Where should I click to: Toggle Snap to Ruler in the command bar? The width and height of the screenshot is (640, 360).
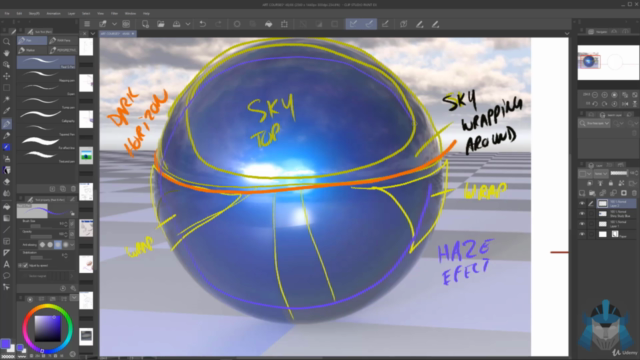coord(353,24)
